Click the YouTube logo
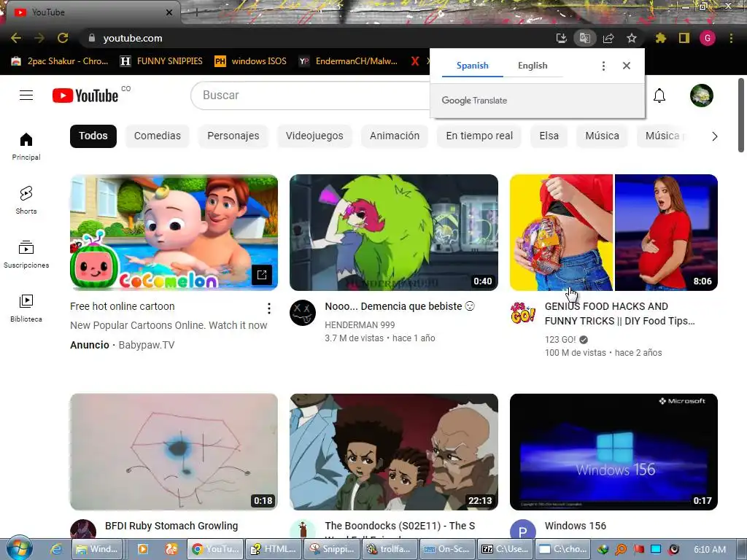 (x=85, y=96)
